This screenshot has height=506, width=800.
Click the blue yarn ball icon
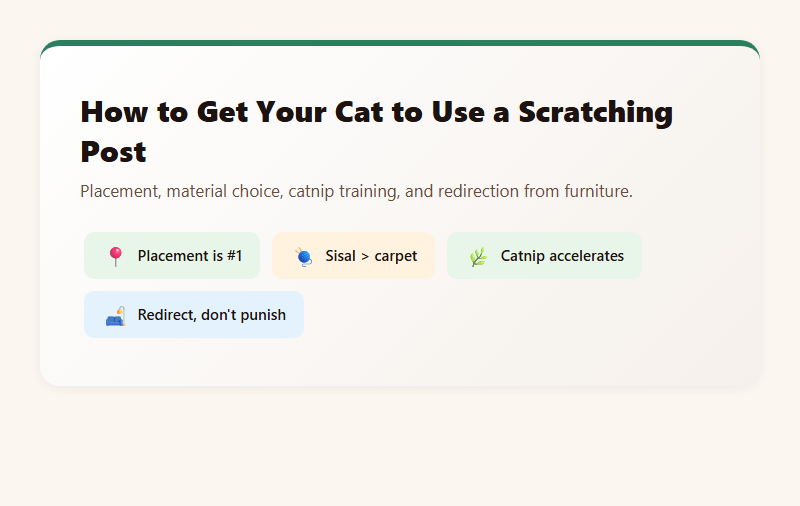pyautogui.click(x=303, y=256)
